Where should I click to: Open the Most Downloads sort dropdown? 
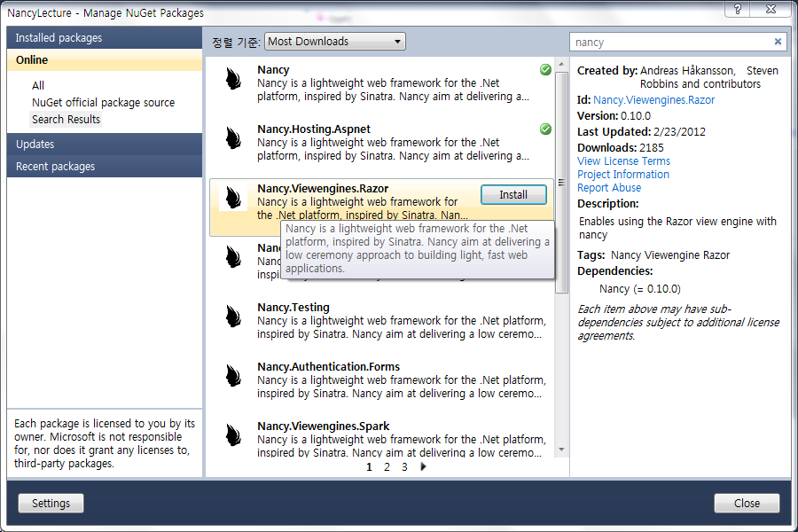click(335, 42)
